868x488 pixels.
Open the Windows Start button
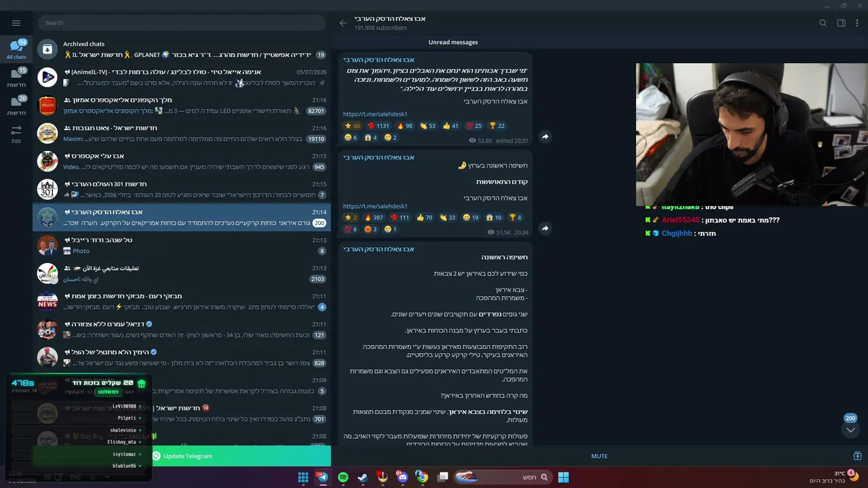564,477
